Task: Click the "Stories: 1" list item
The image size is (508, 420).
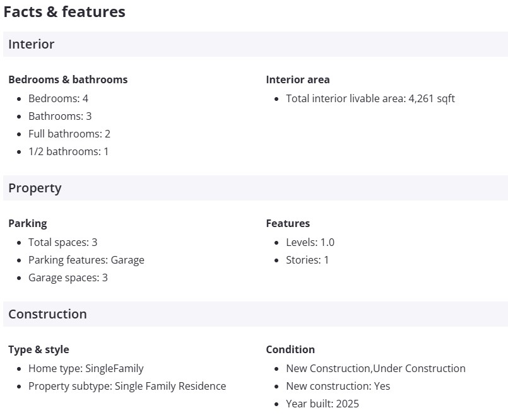Action: [x=307, y=260]
